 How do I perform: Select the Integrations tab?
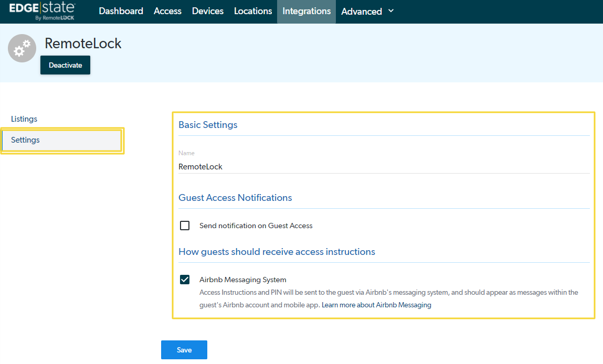[x=306, y=11]
